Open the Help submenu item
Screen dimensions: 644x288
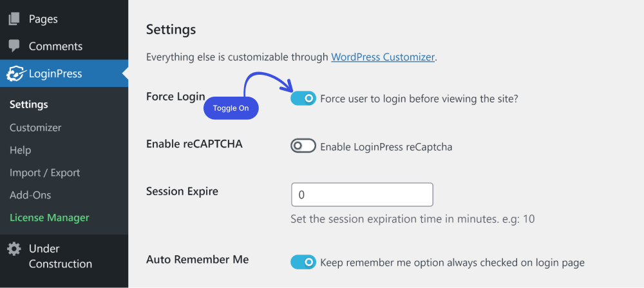tap(20, 150)
